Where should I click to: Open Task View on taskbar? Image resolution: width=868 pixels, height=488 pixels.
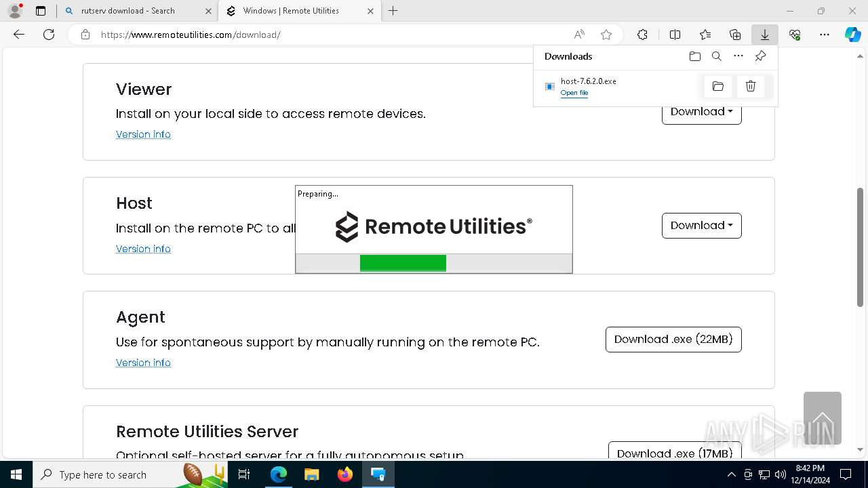tap(245, 474)
